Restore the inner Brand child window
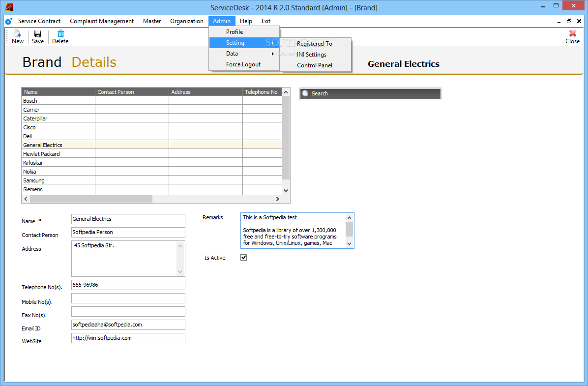This screenshot has height=386, width=588. point(569,21)
